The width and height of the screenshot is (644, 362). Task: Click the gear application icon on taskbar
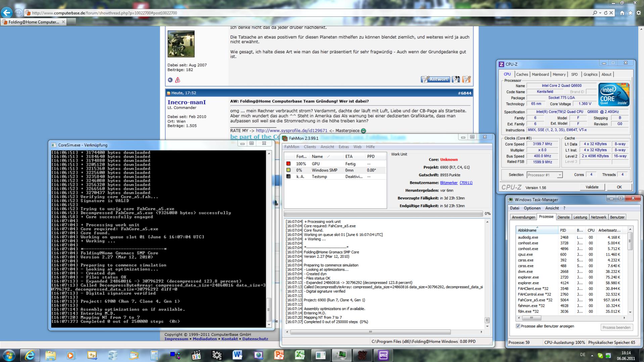[216, 355]
